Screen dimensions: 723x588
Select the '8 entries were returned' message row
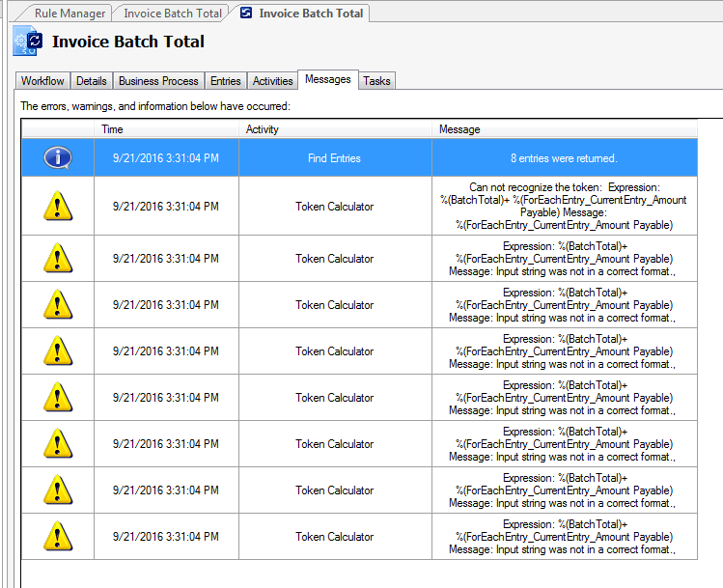coord(563,158)
